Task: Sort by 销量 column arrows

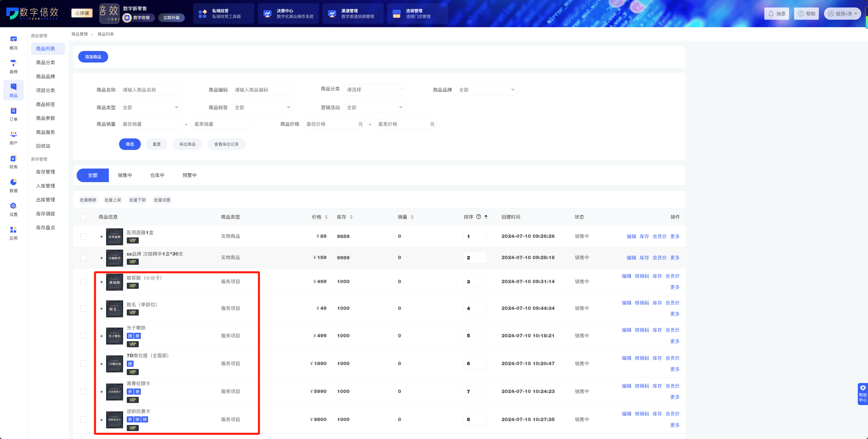Action: point(412,217)
